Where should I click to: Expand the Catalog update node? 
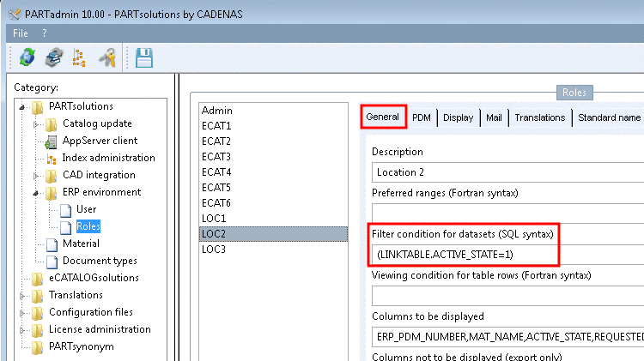click(x=36, y=124)
